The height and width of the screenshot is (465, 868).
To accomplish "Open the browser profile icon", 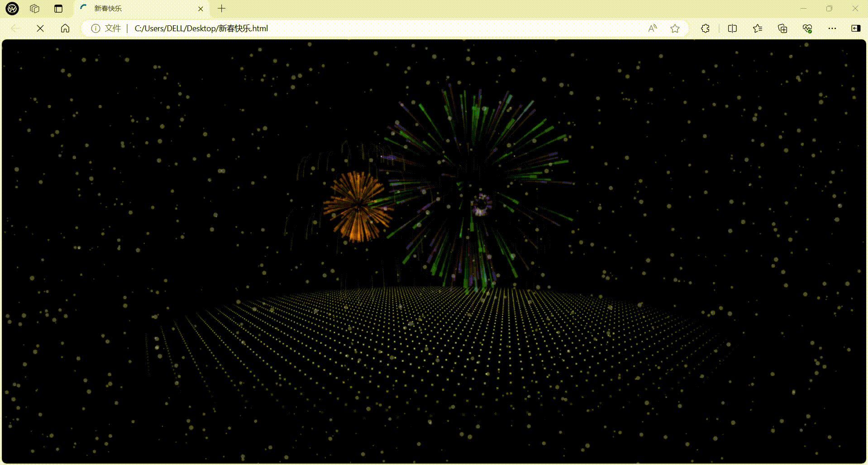I will point(12,8).
